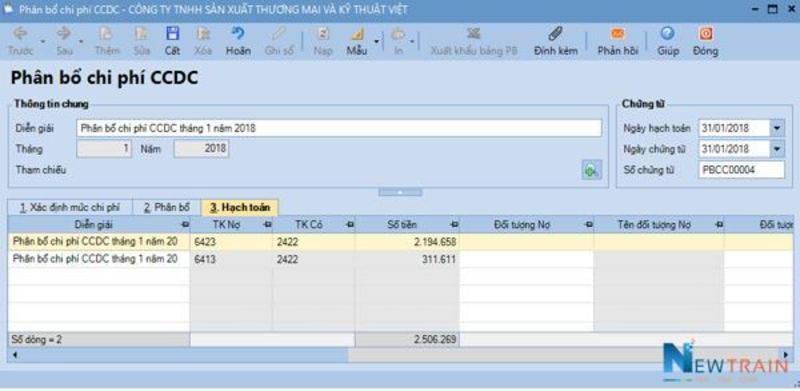Click the green Tham chiếu reference icon

pos(591,170)
